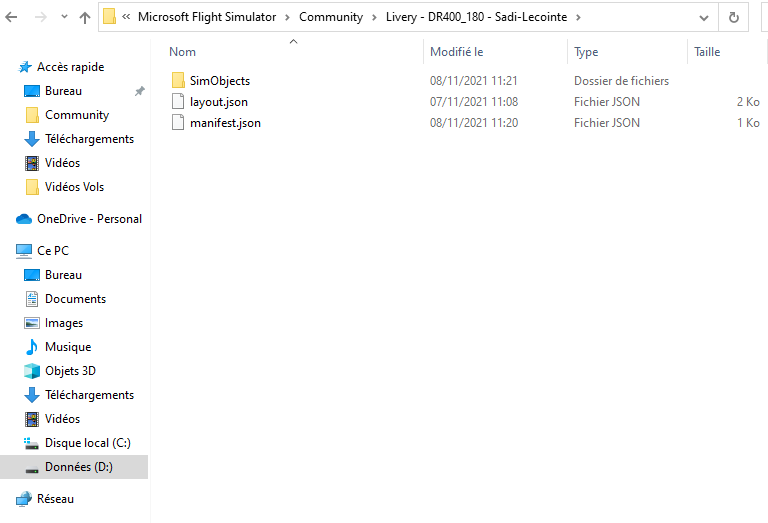
Task: Refresh the current folder view
Action: [734, 18]
